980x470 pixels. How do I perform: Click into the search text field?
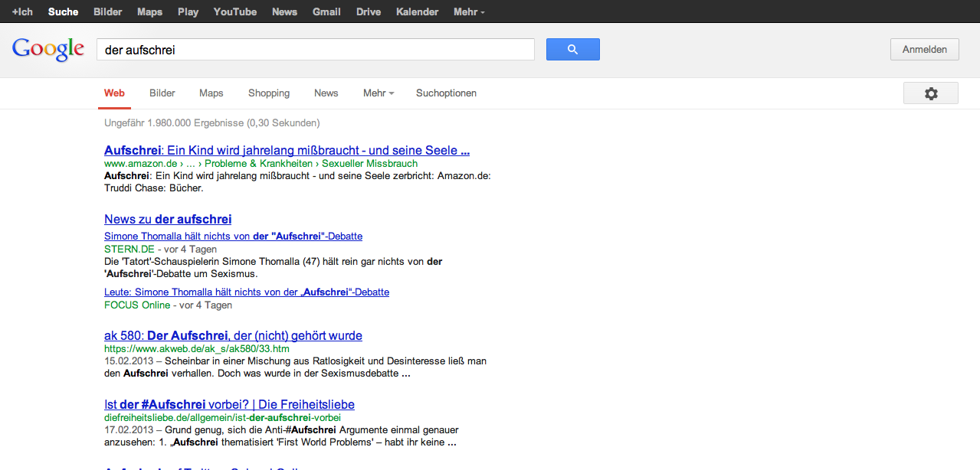click(x=314, y=50)
